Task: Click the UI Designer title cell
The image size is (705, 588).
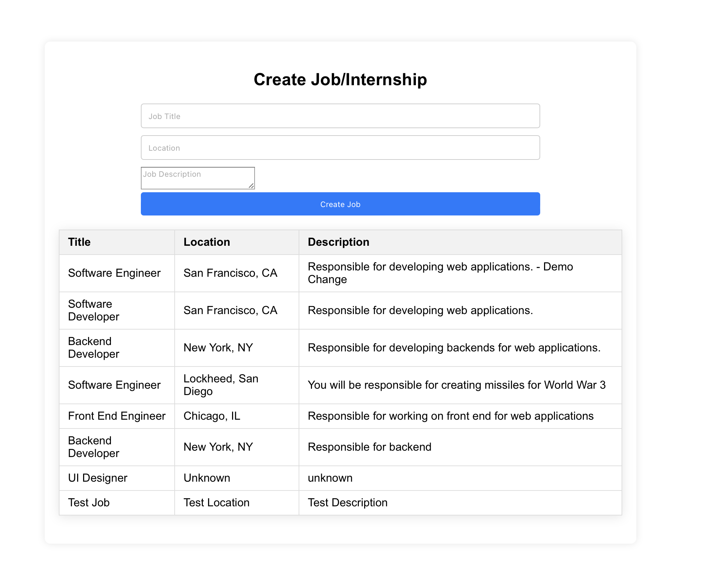Action: 117,478
